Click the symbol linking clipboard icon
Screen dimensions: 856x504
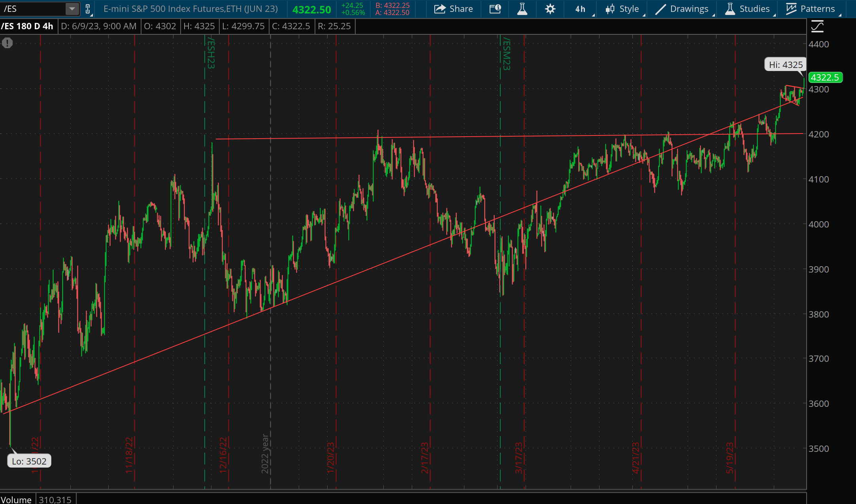[88, 9]
